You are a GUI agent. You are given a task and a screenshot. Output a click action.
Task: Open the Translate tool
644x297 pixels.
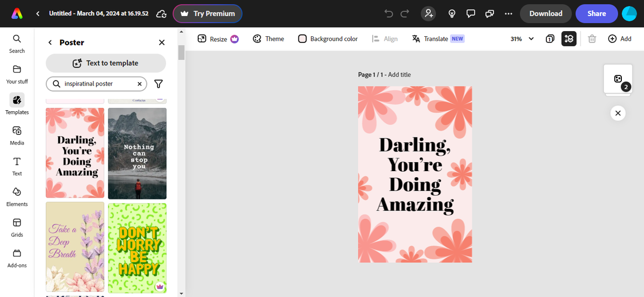tap(438, 39)
